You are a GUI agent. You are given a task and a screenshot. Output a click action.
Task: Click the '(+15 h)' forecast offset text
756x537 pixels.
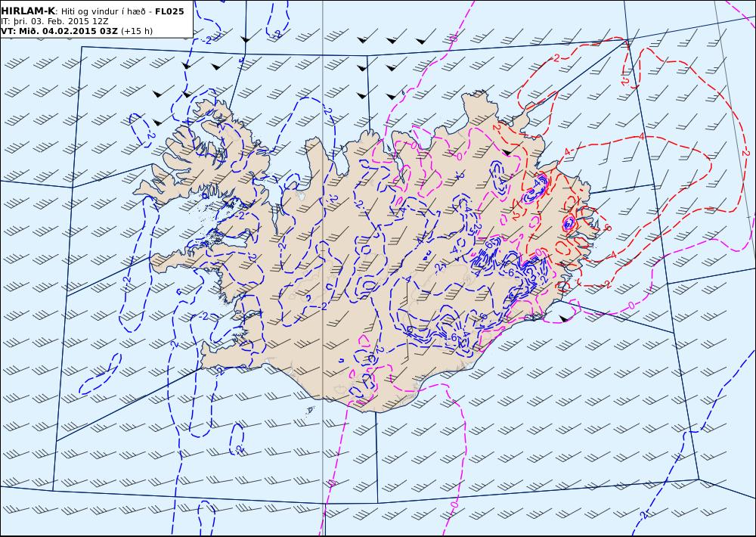(x=136, y=31)
